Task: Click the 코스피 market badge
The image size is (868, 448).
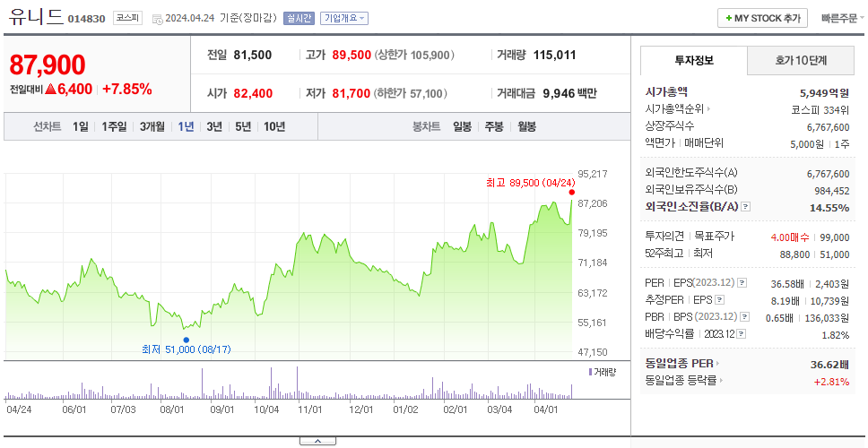Action: point(128,18)
